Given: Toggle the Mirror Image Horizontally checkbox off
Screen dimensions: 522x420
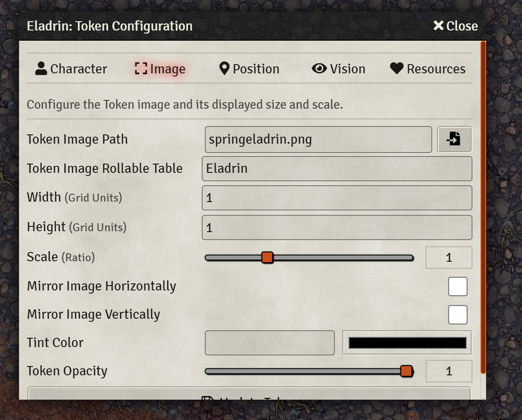Looking at the screenshot, I should (458, 286).
